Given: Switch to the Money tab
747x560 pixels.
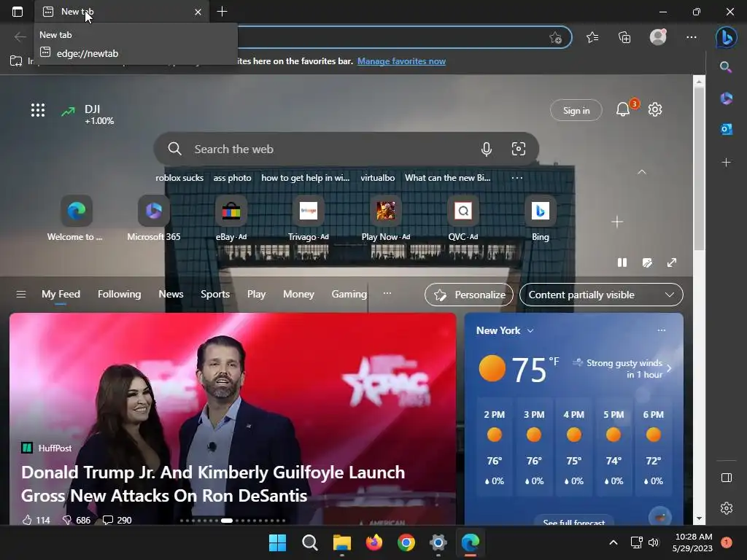Looking at the screenshot, I should click(x=298, y=295).
